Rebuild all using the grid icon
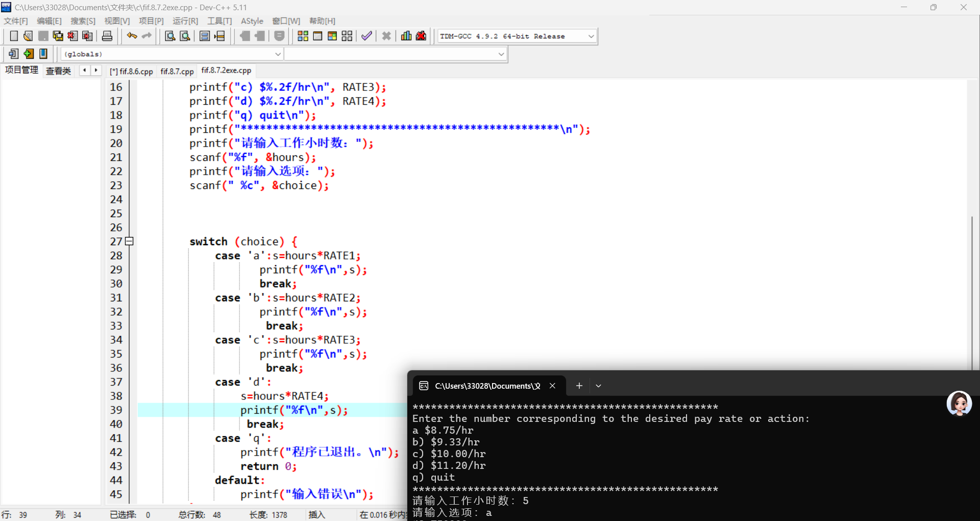The height and width of the screenshot is (521, 980). (x=347, y=36)
